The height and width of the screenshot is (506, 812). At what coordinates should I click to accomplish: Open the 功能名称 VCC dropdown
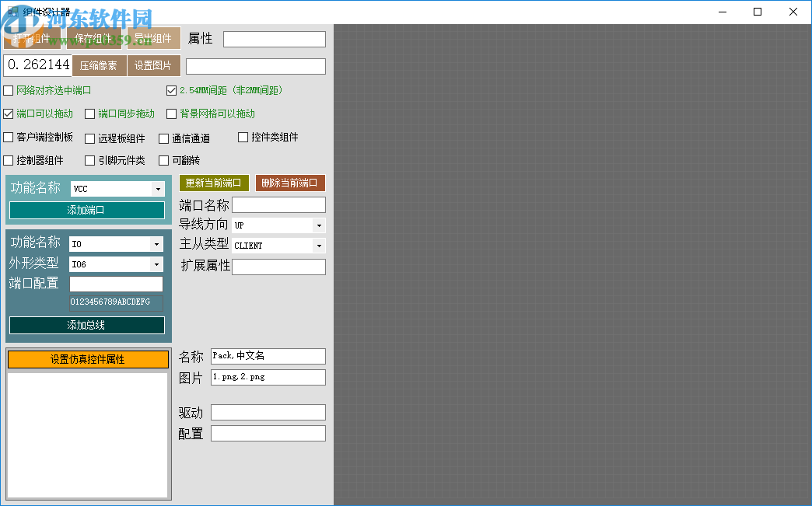(159, 188)
